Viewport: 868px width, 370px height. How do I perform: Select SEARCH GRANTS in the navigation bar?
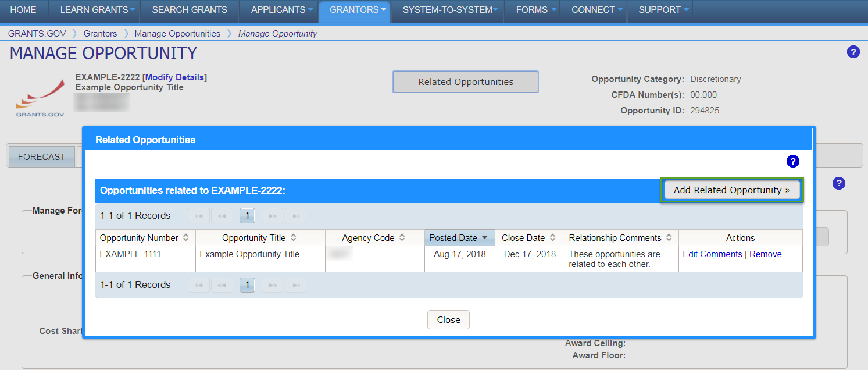point(190,10)
